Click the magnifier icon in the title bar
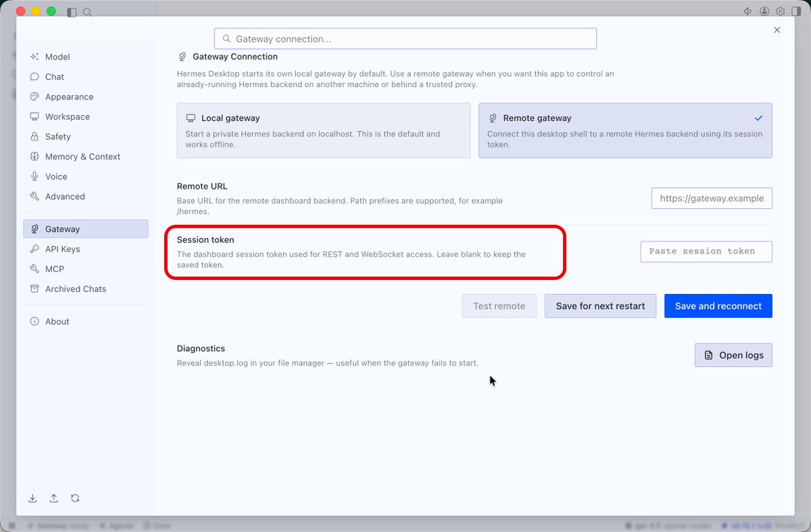Screen dimensions: 811x532 click(87, 11)
